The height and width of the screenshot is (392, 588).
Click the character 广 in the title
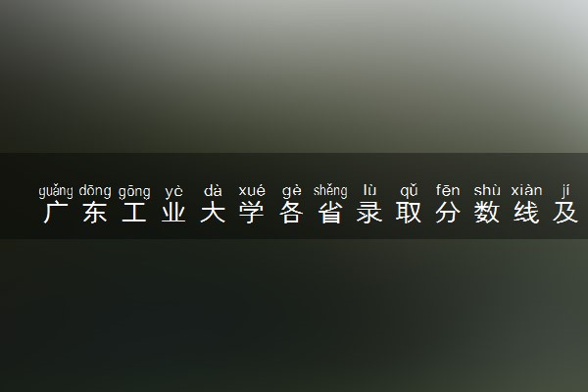pos(56,213)
